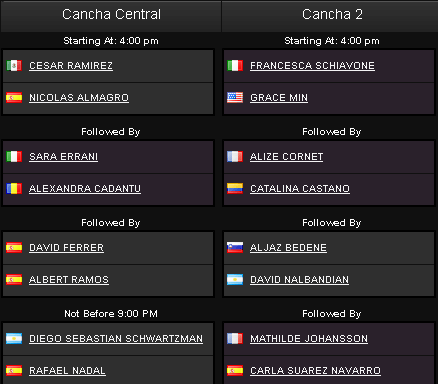Open Mathilde Johansson player link
Image resolution: width=438 pixels, height=384 pixels.
[309, 339]
